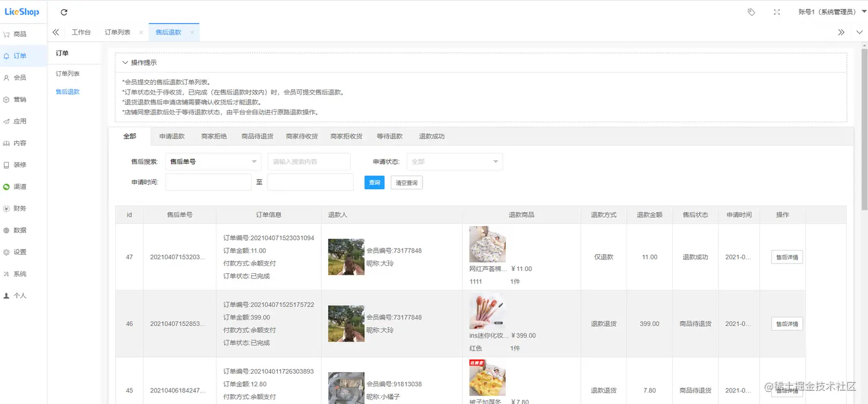Click 会员编号:91813038 text
Screen dimensions: 868x404
(394, 384)
